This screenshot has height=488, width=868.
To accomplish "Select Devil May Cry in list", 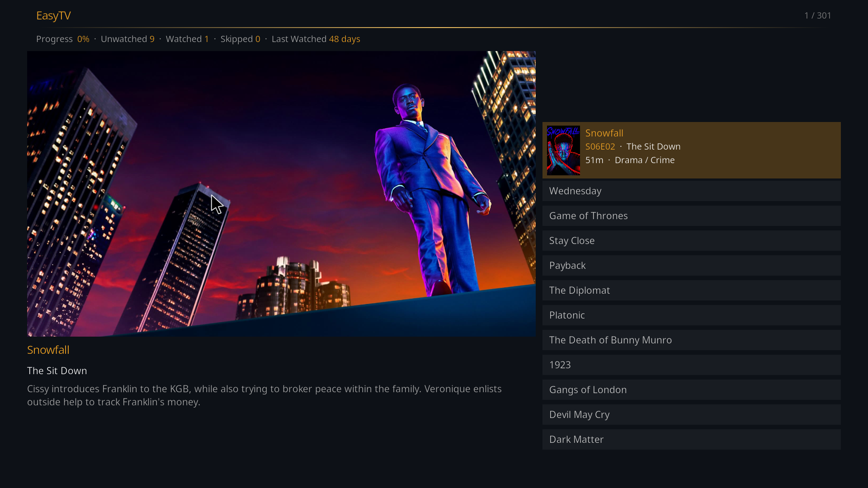I will 692,415.
